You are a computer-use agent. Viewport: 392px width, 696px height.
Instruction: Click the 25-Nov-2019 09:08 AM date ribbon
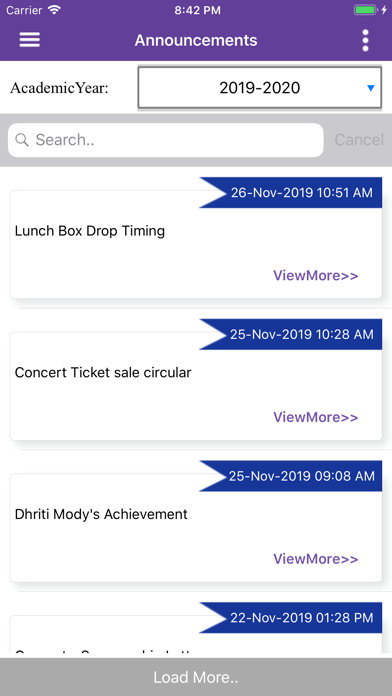(291, 476)
